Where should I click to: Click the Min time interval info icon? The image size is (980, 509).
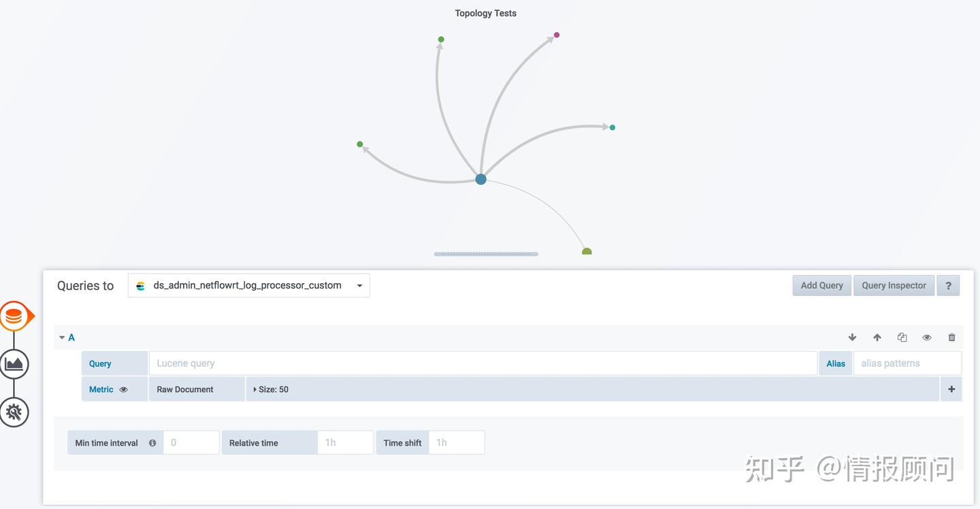point(152,443)
